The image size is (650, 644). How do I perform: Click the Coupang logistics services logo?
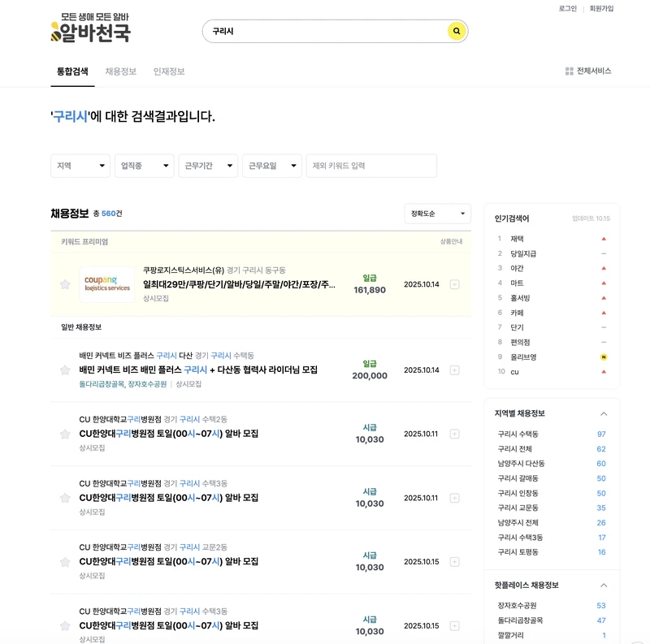pyautogui.click(x=107, y=284)
